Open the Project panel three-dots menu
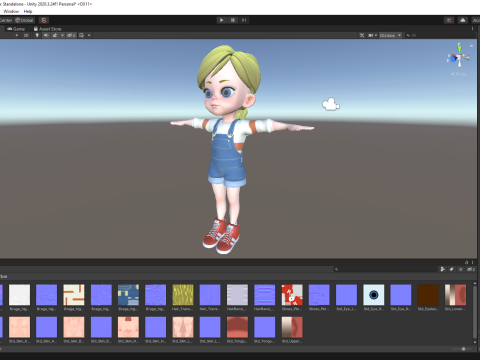 (x=473, y=262)
